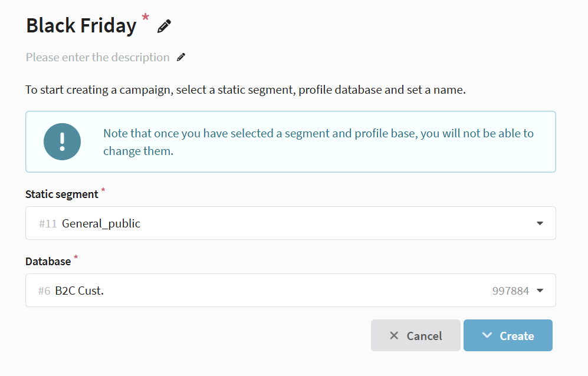Click the 'Please enter the description' placeholder

point(97,57)
